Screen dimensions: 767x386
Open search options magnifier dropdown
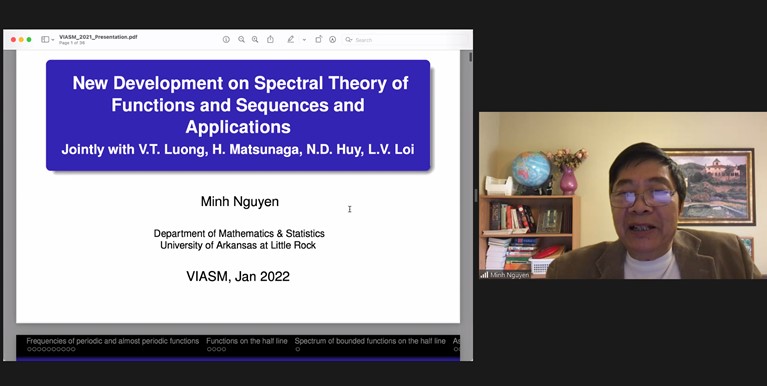point(349,40)
